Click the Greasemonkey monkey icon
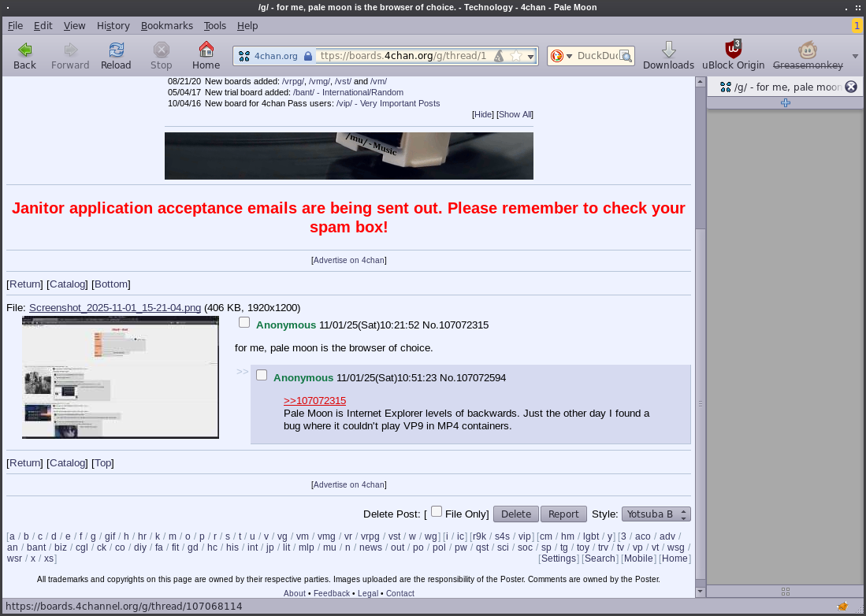Viewport: 866px width, 616px height. [808, 50]
